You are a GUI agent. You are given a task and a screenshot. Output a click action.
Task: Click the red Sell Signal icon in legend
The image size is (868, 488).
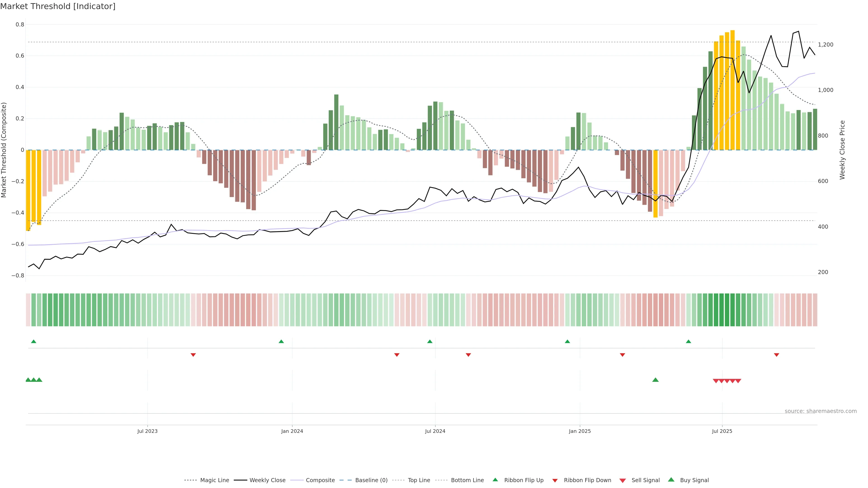[x=622, y=481]
